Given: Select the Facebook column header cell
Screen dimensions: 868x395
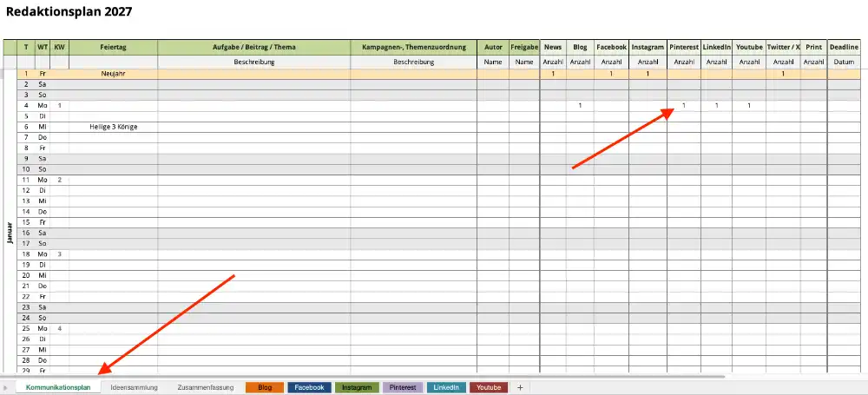Looking at the screenshot, I should (612, 47).
